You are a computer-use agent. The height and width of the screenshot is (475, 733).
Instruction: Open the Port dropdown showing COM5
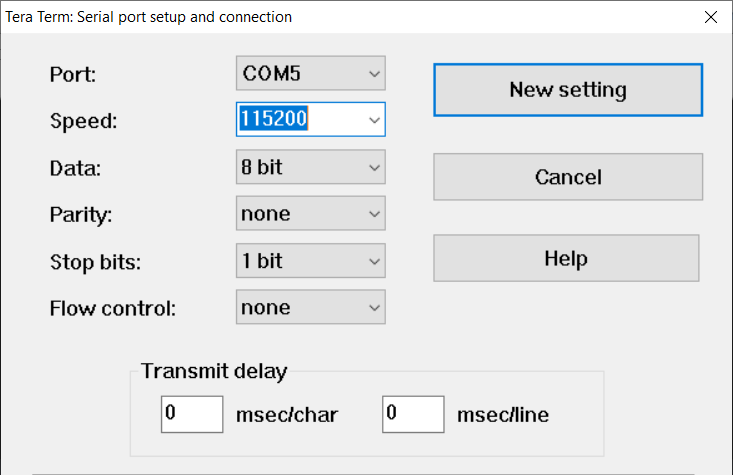[310, 74]
